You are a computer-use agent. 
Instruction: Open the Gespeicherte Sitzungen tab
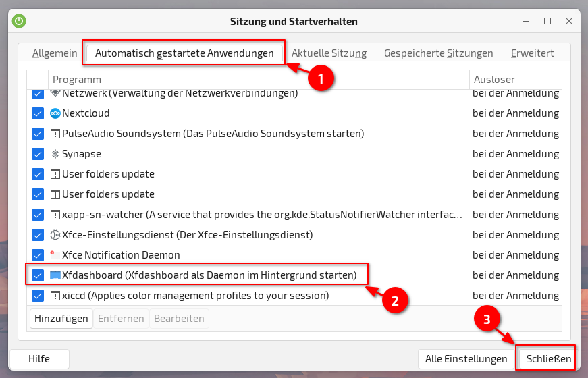coord(438,53)
